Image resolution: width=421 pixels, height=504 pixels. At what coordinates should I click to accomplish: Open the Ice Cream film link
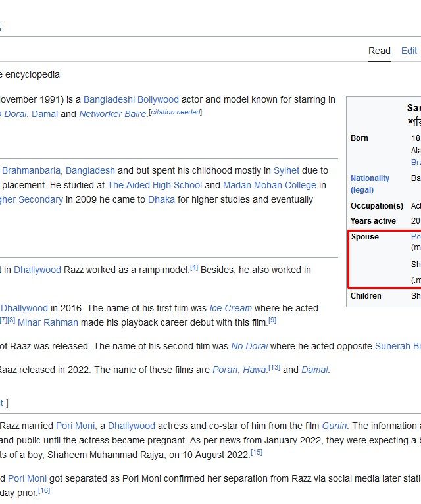[230, 308]
